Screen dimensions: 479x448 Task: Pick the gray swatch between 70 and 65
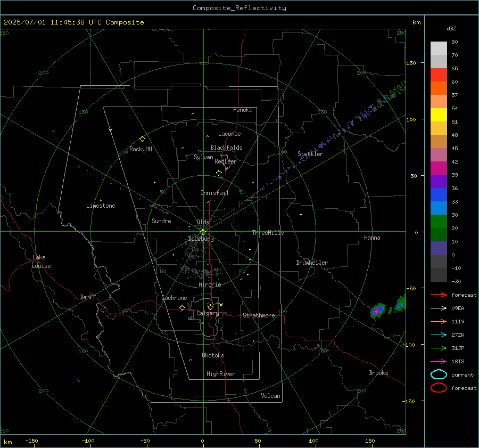pos(439,61)
